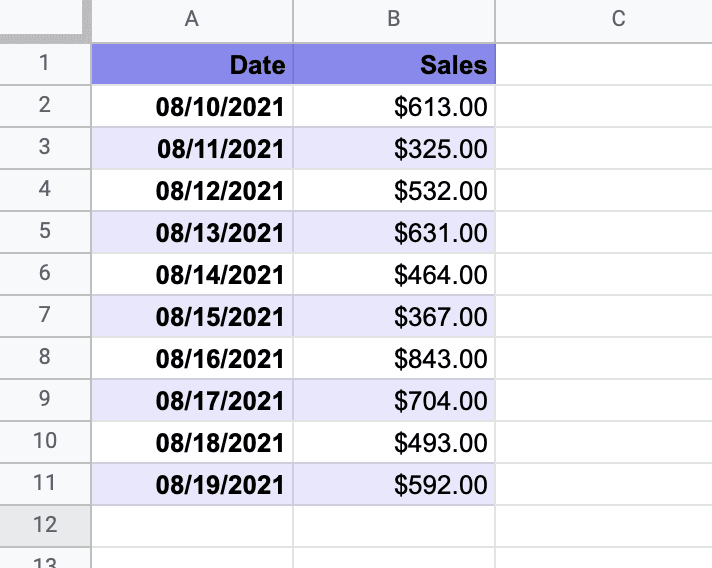712x568 pixels.
Task: Select row 5 header
Action: coord(45,232)
